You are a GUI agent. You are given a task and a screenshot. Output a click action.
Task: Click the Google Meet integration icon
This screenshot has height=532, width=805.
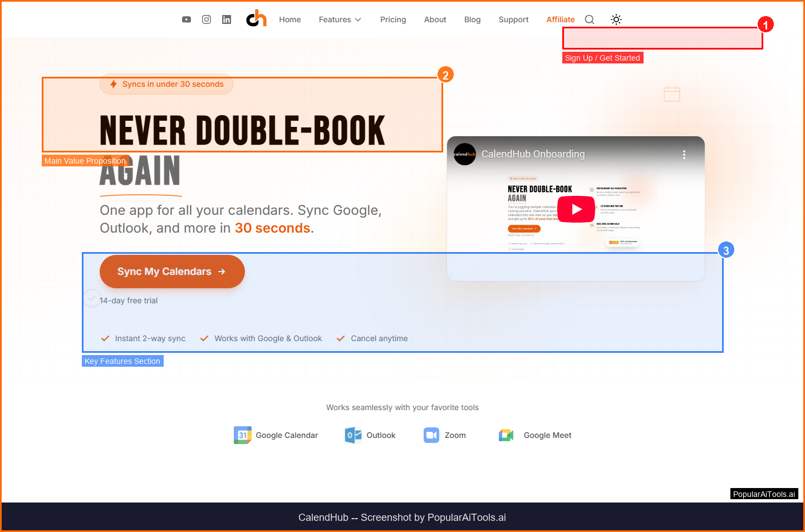tap(506, 435)
